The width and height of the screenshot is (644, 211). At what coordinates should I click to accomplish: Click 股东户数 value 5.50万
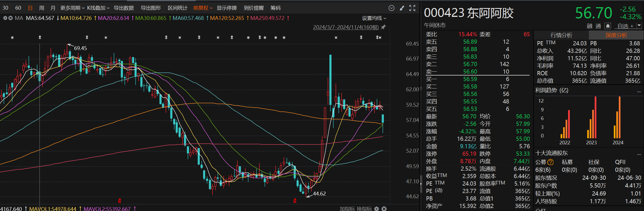tap(597, 186)
